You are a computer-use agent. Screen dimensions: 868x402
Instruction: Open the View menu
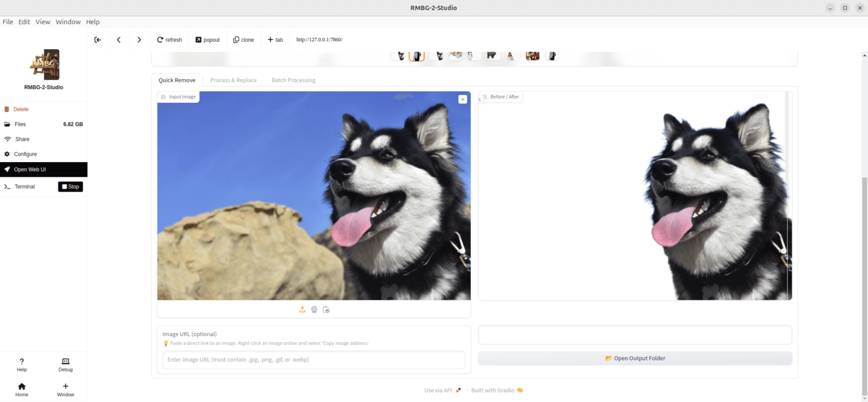click(43, 21)
